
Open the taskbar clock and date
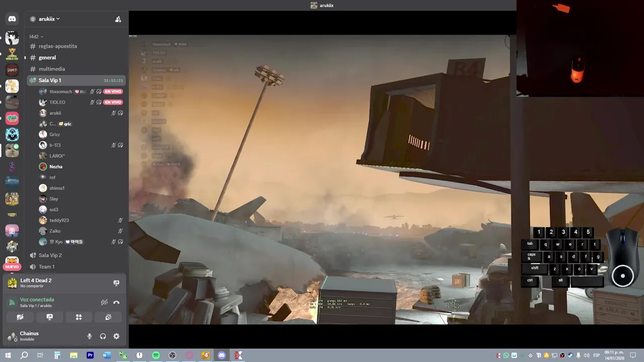tap(614, 355)
